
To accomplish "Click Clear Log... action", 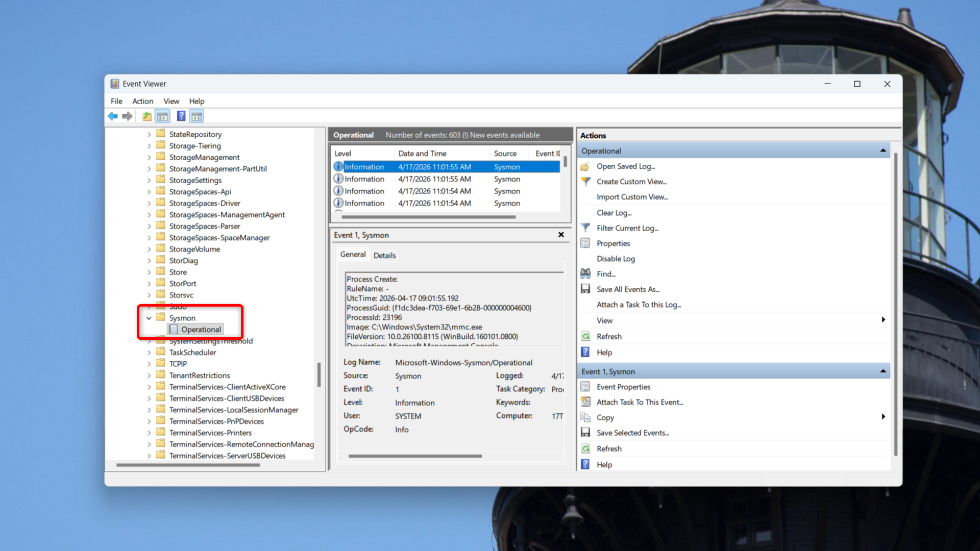I will click(x=614, y=213).
